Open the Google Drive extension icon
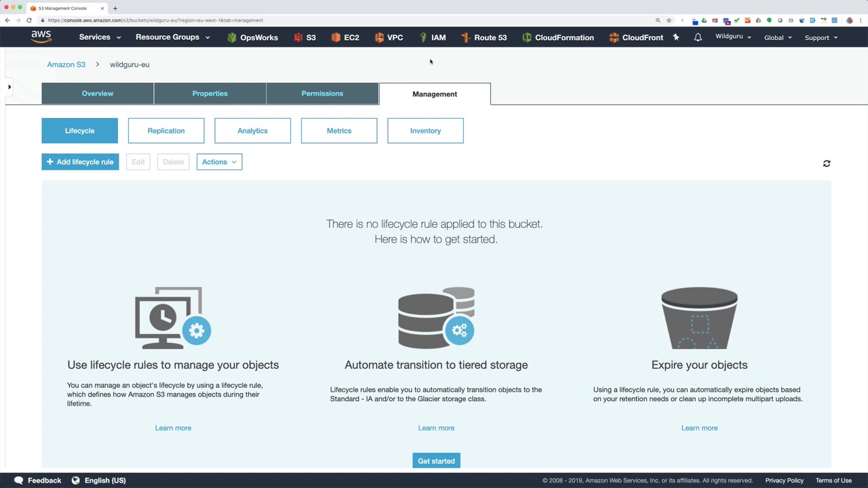 click(x=704, y=20)
